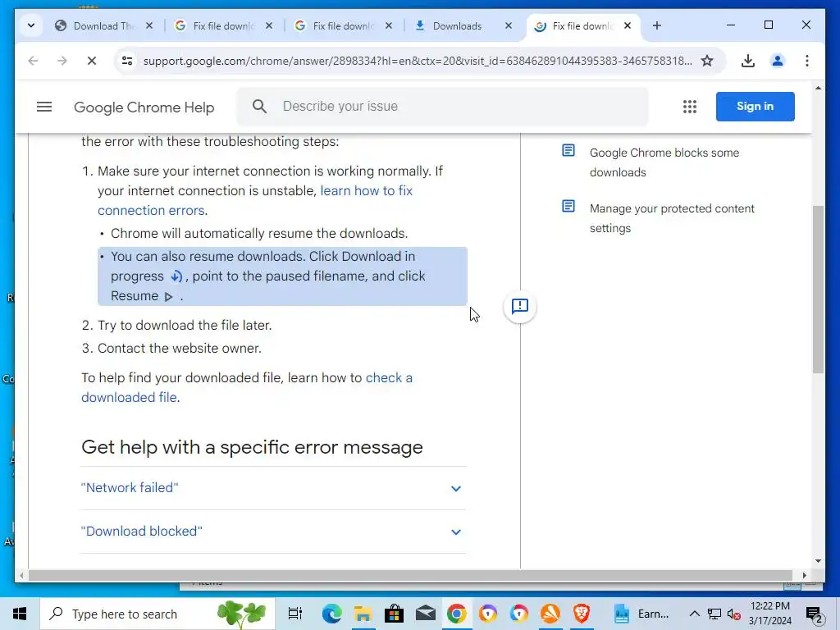Click the horizontal scrollbar thumb
The width and height of the screenshot is (840, 630).
pos(410,575)
